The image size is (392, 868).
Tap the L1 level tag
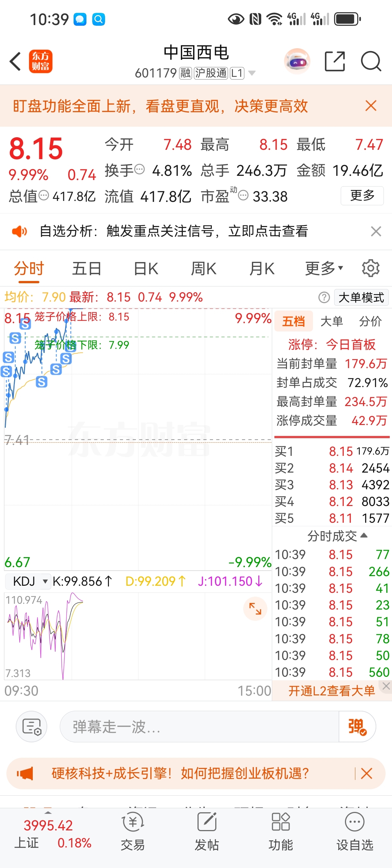pos(237,73)
